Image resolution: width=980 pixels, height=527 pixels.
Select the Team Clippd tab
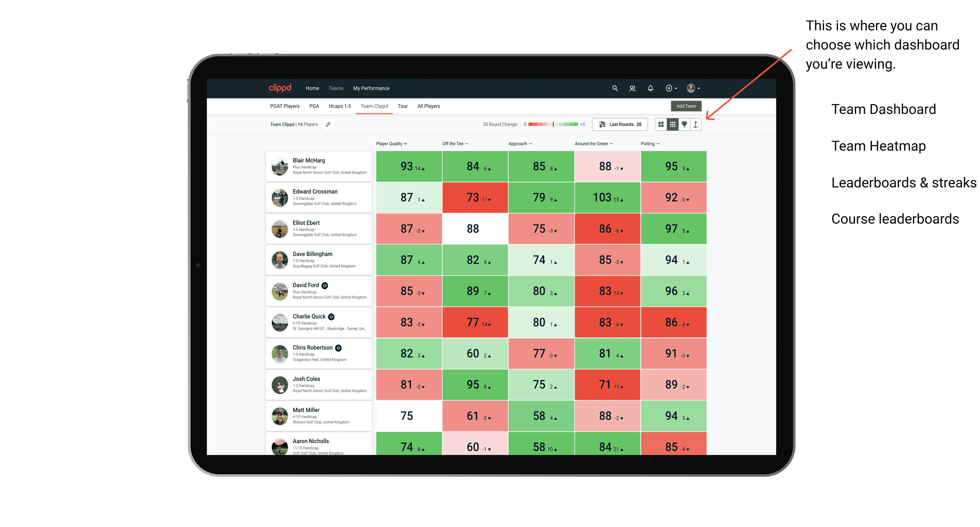tap(374, 105)
